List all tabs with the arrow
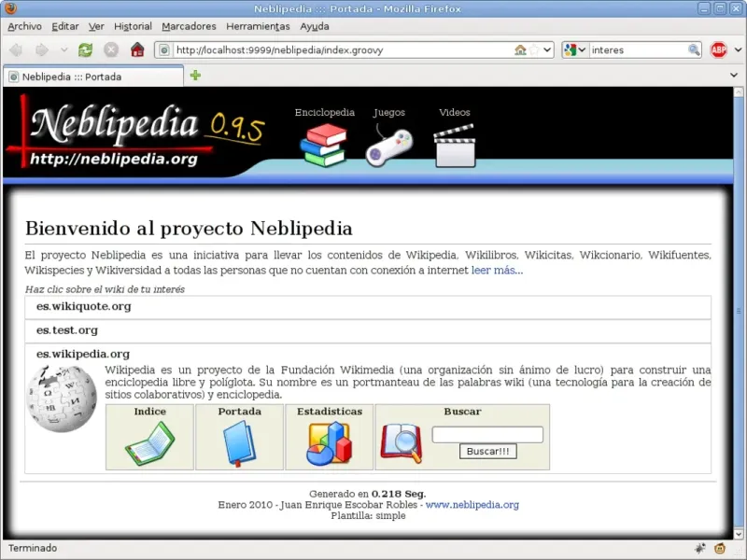This screenshot has width=747, height=560. (734, 76)
